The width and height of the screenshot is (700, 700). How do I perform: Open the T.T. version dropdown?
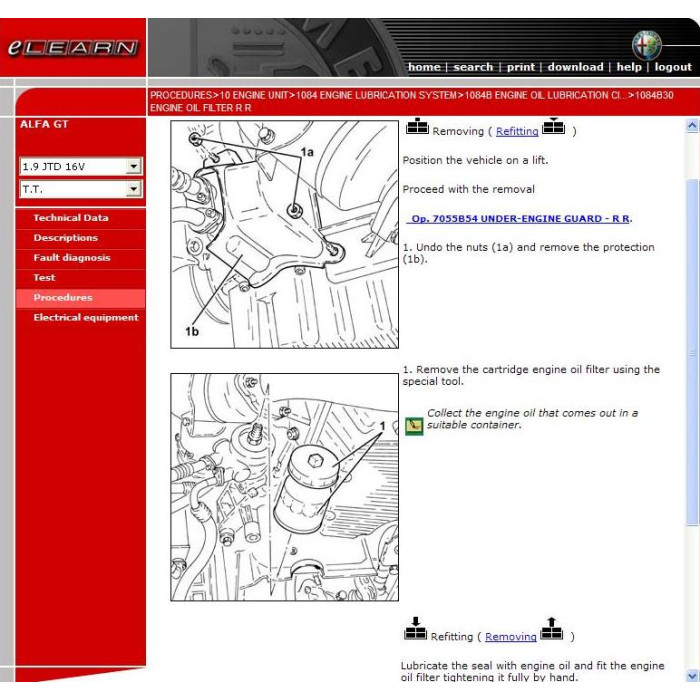81,189
